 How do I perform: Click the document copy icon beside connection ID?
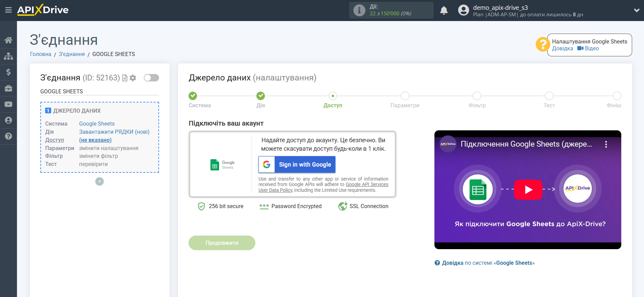coord(125,78)
